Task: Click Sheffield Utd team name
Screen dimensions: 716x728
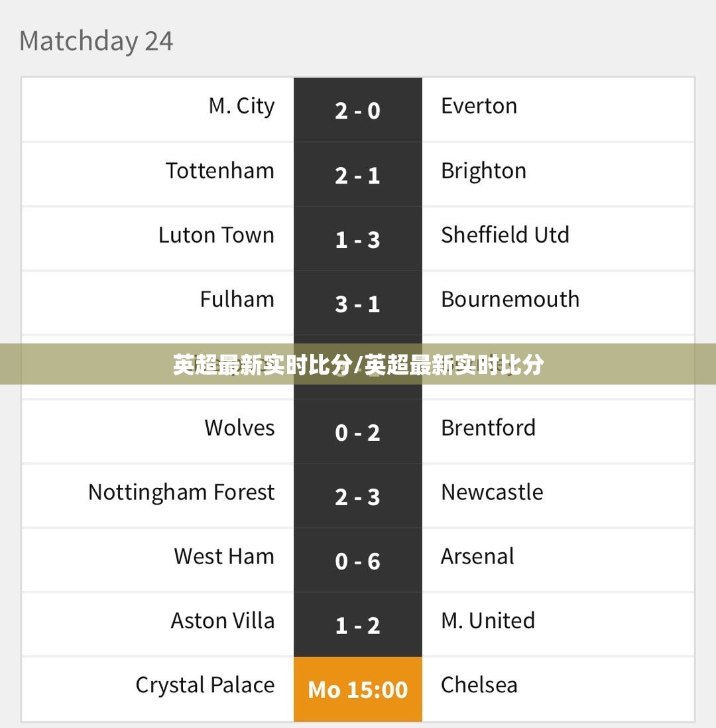Action: [505, 235]
